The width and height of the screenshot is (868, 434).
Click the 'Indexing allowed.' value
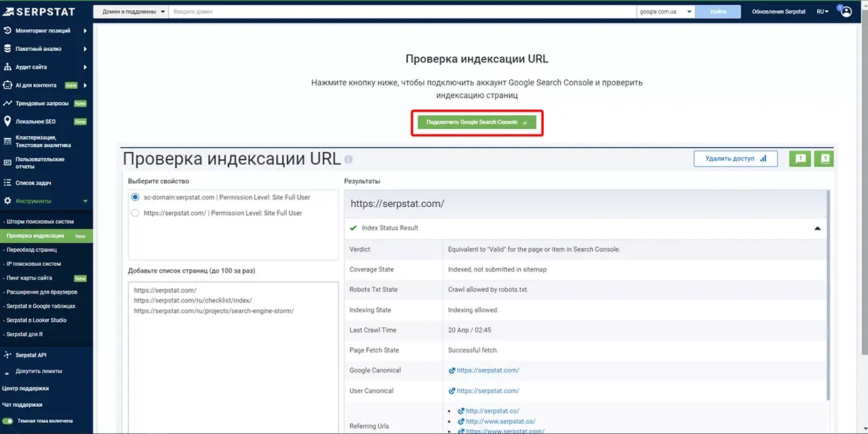(473, 310)
